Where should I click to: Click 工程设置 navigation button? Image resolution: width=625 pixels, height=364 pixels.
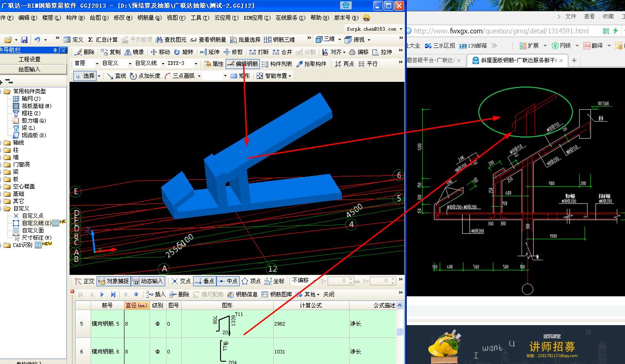30,59
